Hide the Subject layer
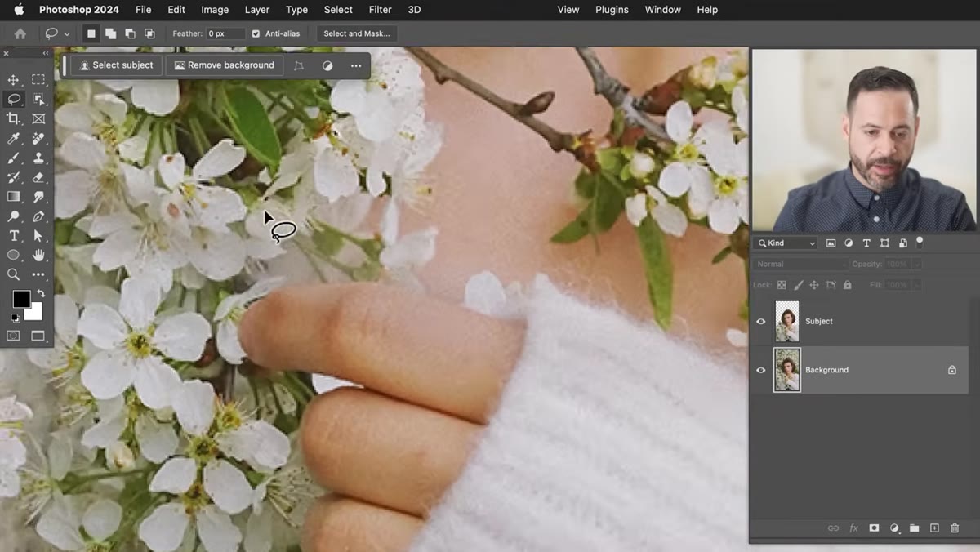Screen dimensions: 980x552 pos(761,322)
